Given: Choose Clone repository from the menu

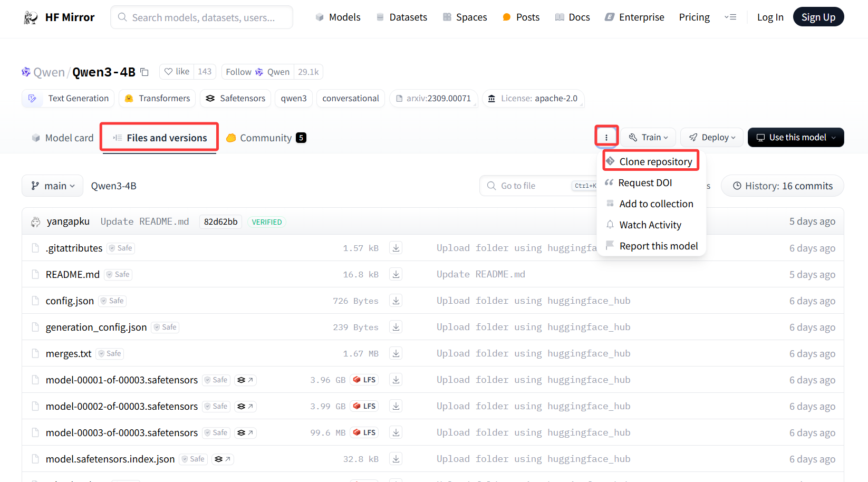Looking at the screenshot, I should 651,161.
